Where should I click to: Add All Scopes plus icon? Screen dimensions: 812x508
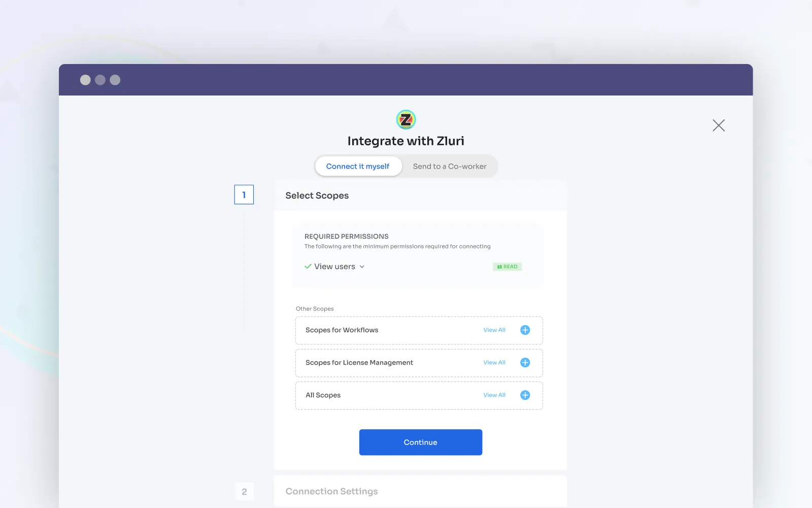click(525, 395)
